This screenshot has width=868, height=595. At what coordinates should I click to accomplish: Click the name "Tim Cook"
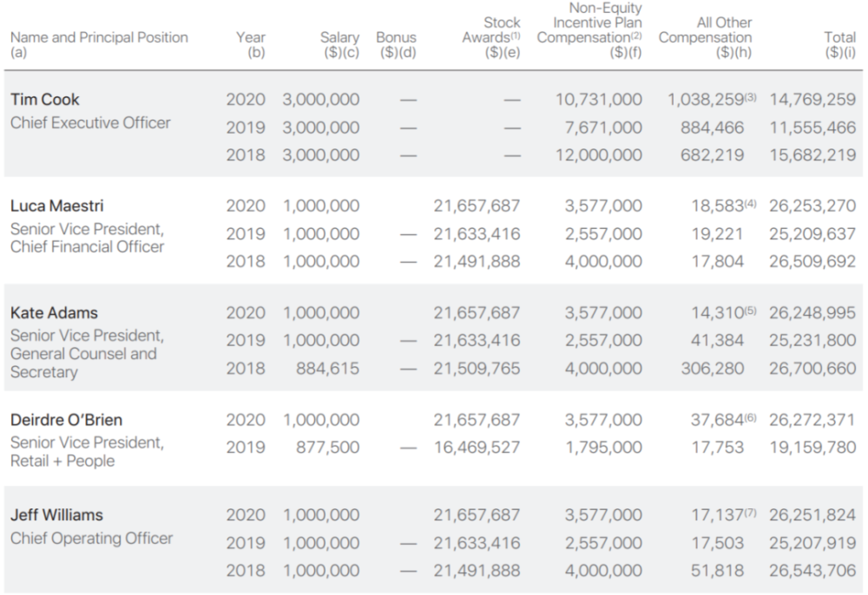coord(45,100)
